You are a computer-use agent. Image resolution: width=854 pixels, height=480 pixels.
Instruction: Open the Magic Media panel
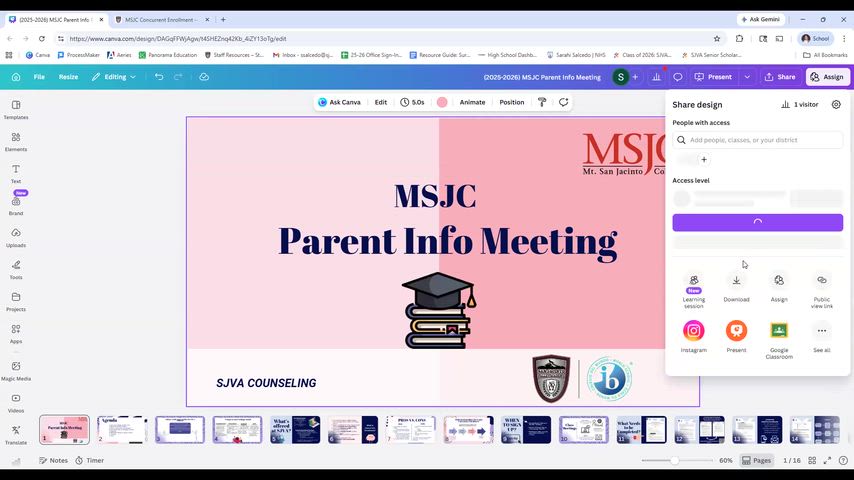point(16,371)
